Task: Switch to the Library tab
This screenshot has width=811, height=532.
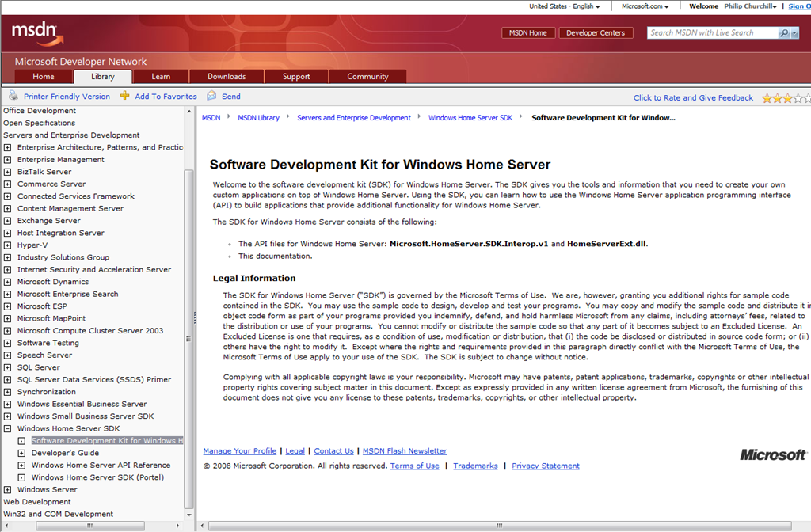Action: pyautogui.click(x=103, y=77)
